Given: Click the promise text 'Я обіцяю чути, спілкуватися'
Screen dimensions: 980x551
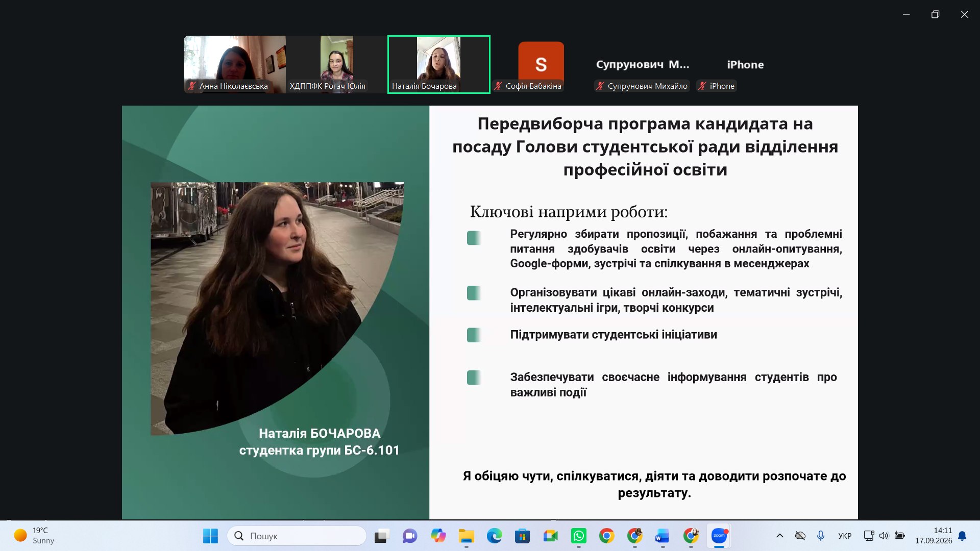Looking at the screenshot, I should tap(654, 484).
